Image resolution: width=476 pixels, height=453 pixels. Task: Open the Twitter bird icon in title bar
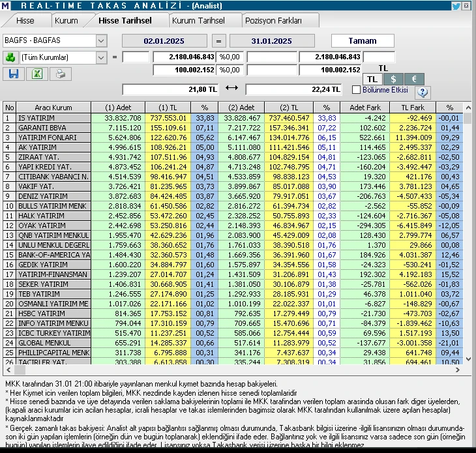click(456, 6)
